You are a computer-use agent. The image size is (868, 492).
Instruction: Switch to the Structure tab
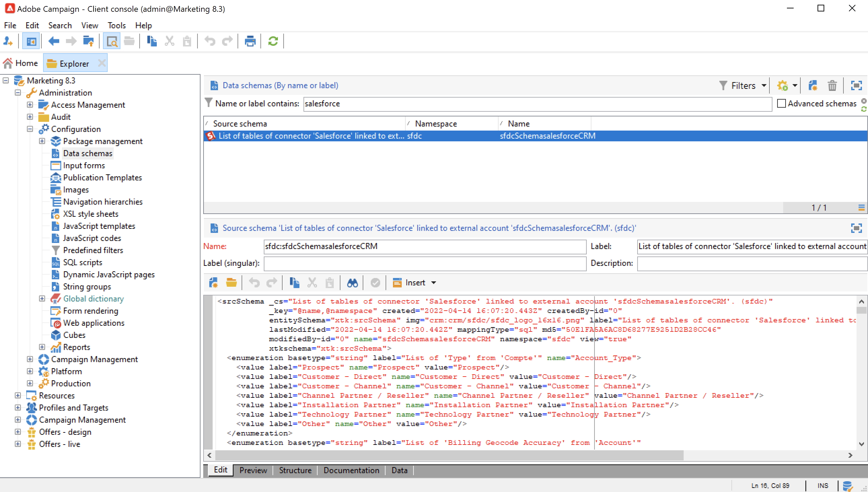[295, 470]
